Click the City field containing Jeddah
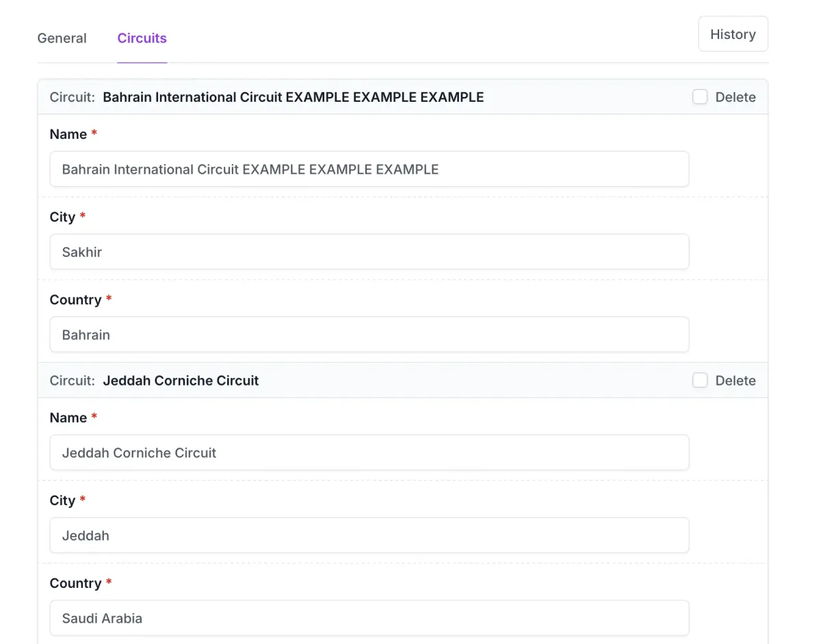Screen dimensions: 821x644 [x=369, y=535]
